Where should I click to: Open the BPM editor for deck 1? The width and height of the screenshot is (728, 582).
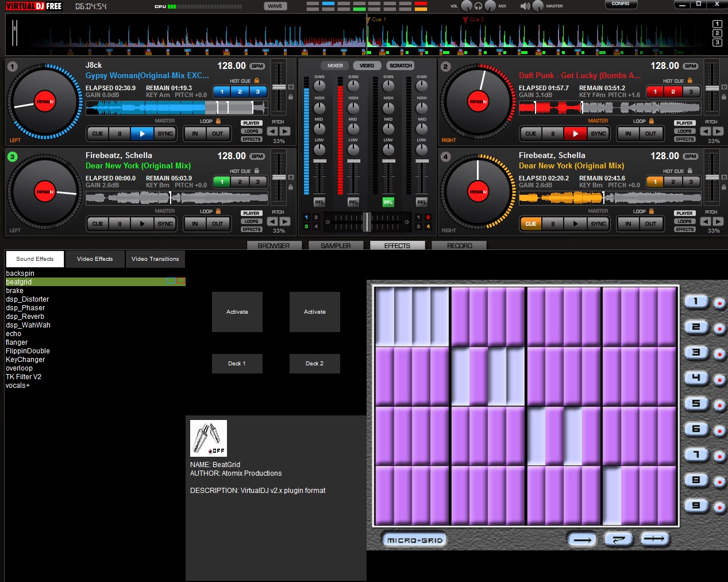tap(257, 66)
